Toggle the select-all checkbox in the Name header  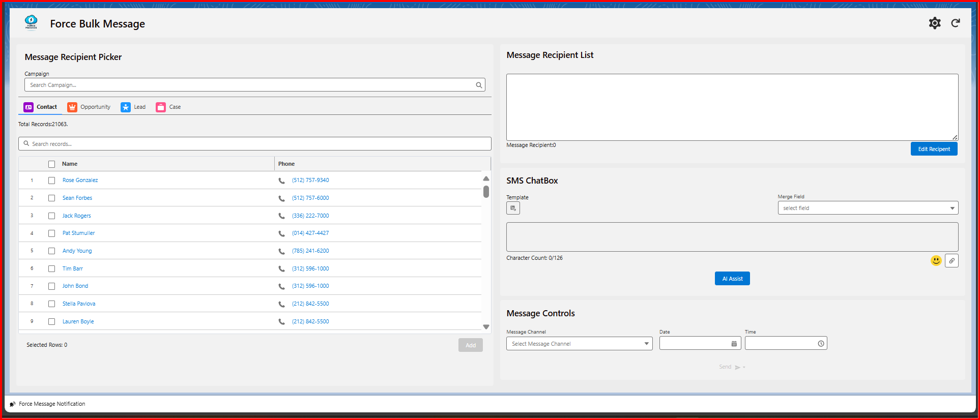(51, 164)
